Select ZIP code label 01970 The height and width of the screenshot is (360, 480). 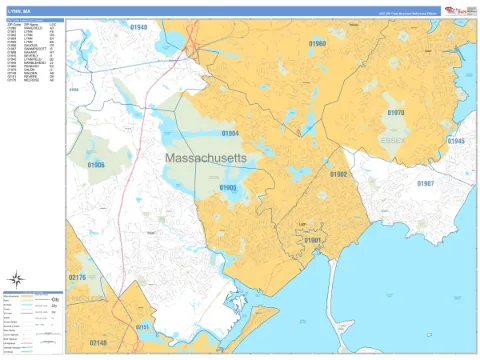pos(396,113)
